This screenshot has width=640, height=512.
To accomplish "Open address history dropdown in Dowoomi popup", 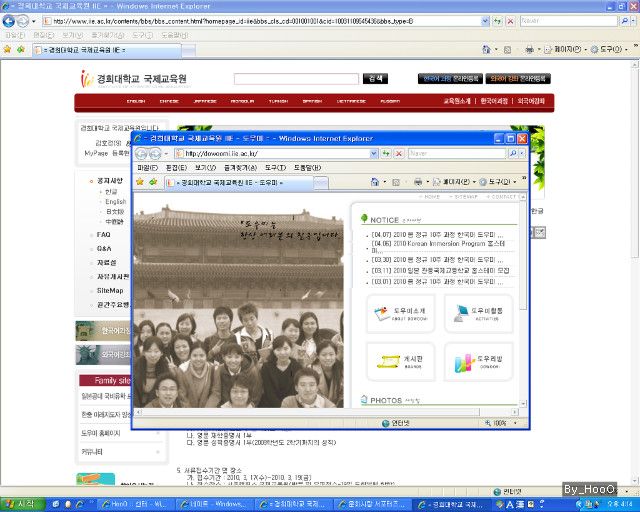I will tap(373, 154).
